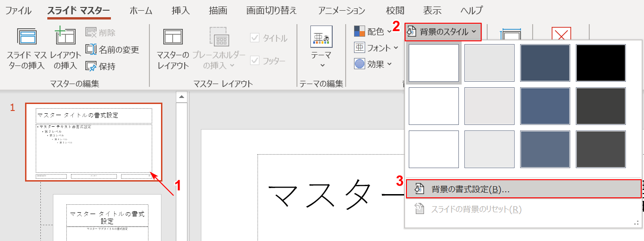644x241 pixels.
Task: Open the Review (校閲) tab
Action: [395, 10]
